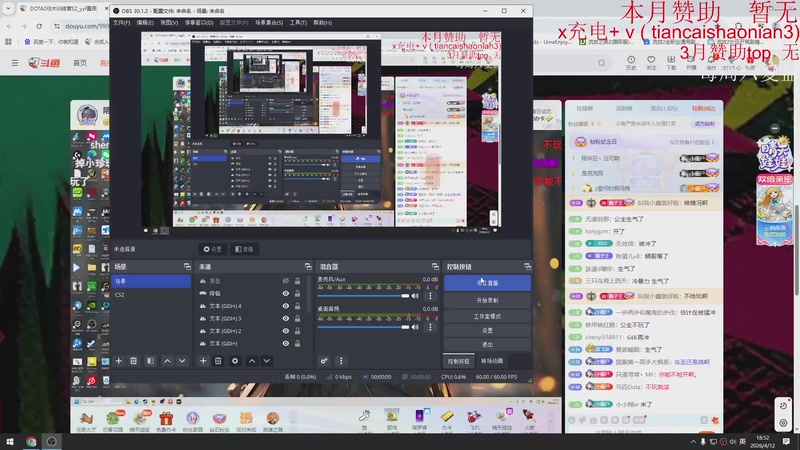The width and height of the screenshot is (800, 450).
Task: Open source properties gear in Sources dock
Action: pos(235,361)
